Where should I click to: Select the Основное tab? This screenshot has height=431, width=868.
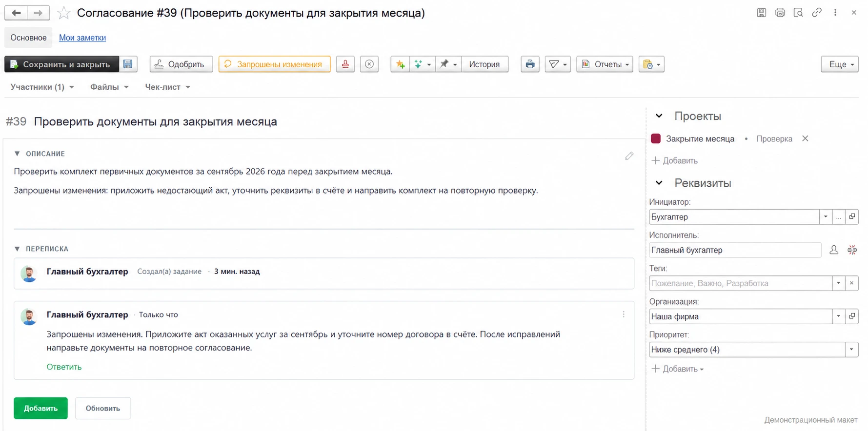[x=28, y=38]
